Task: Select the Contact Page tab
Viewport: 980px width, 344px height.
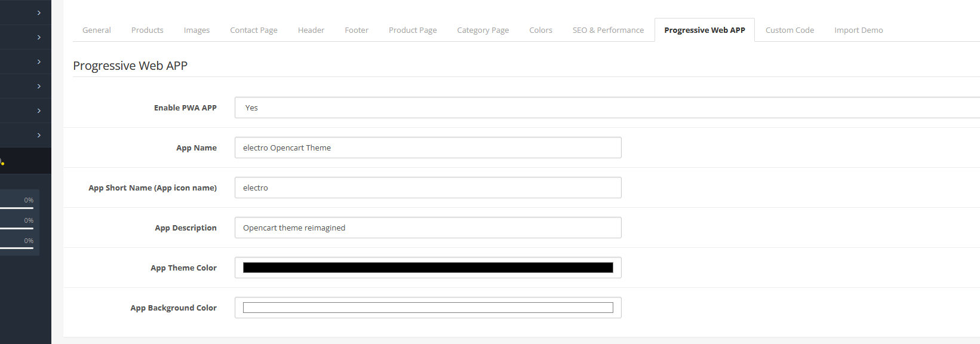Action: pos(254,30)
